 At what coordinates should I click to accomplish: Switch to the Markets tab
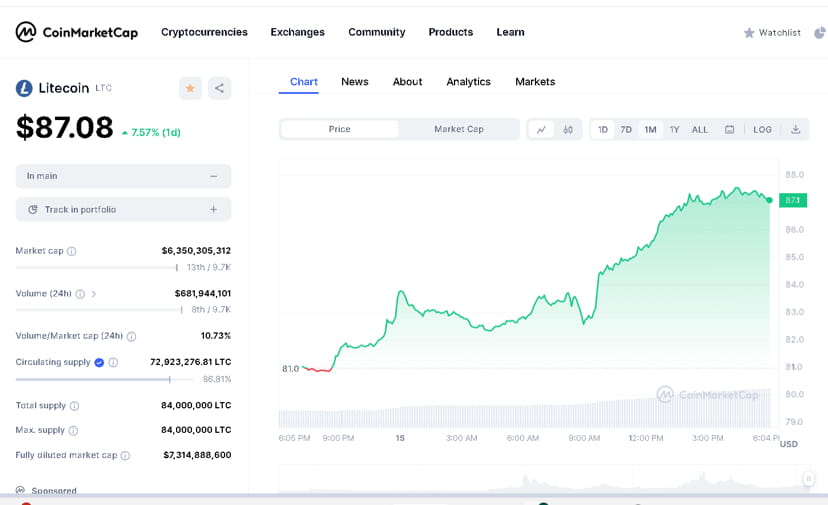[x=535, y=82]
